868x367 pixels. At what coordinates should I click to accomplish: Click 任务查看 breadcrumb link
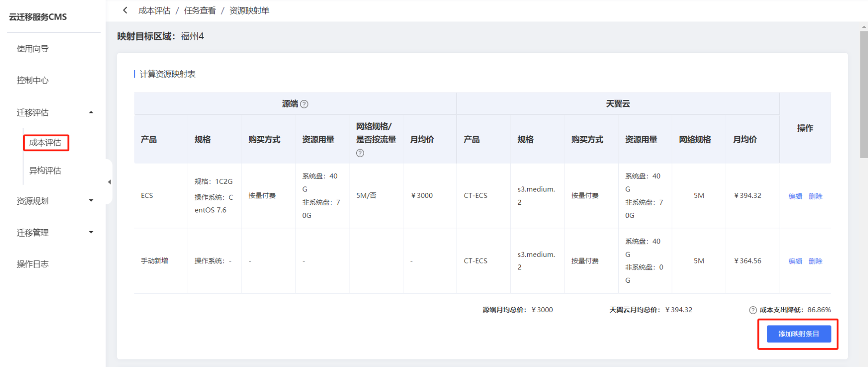tap(200, 10)
